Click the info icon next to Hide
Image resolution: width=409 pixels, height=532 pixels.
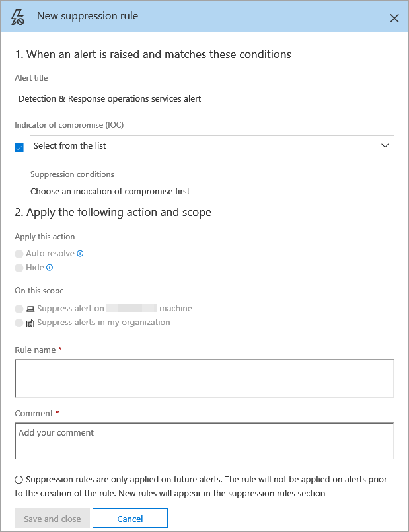coord(50,268)
